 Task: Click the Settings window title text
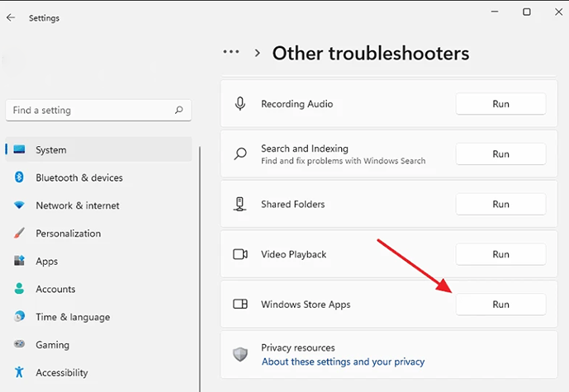pos(44,18)
